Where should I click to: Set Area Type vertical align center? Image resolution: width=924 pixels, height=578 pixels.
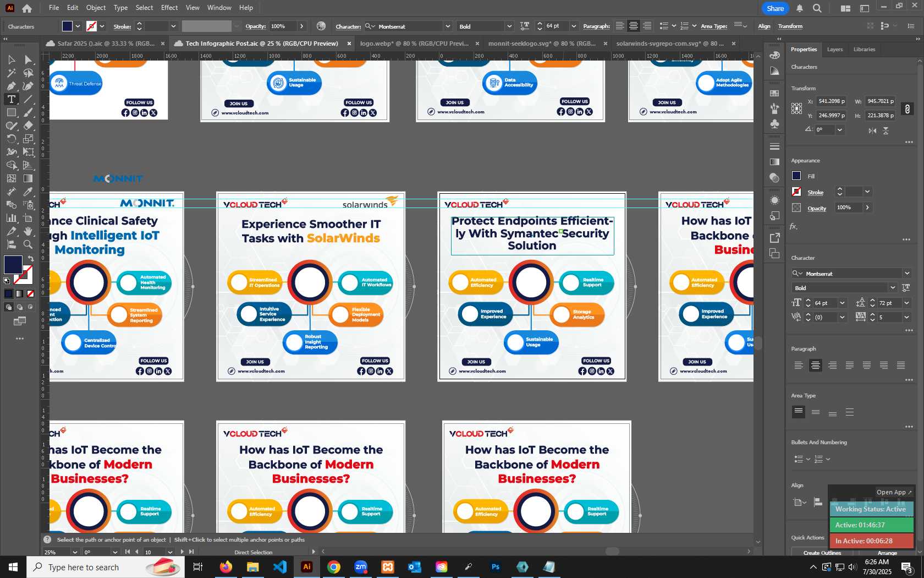(x=816, y=412)
